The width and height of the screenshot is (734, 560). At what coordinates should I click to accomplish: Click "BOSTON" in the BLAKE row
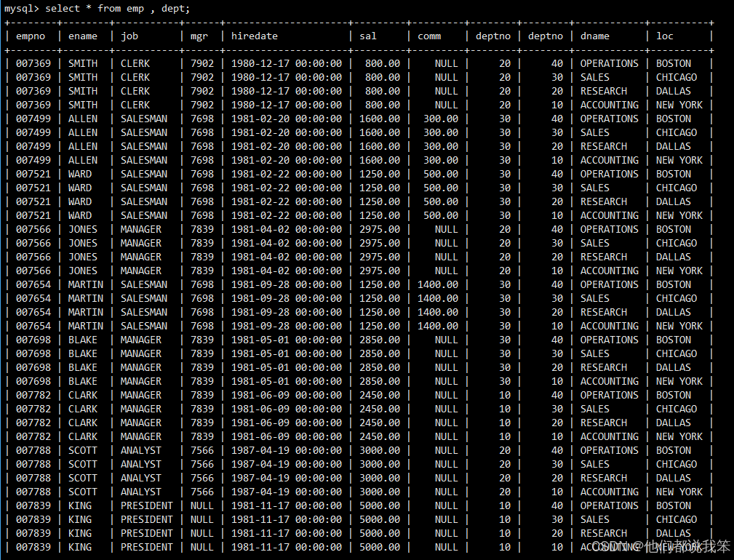674,340
